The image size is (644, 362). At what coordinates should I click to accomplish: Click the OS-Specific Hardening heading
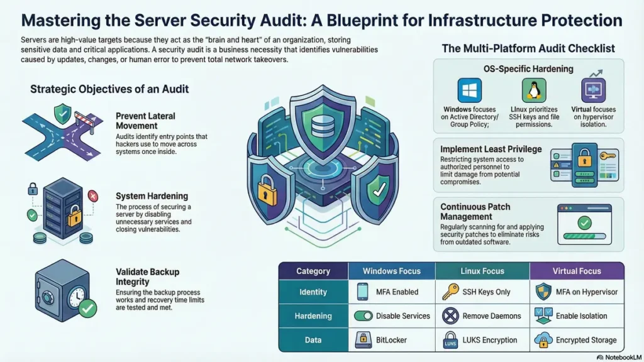(x=528, y=69)
